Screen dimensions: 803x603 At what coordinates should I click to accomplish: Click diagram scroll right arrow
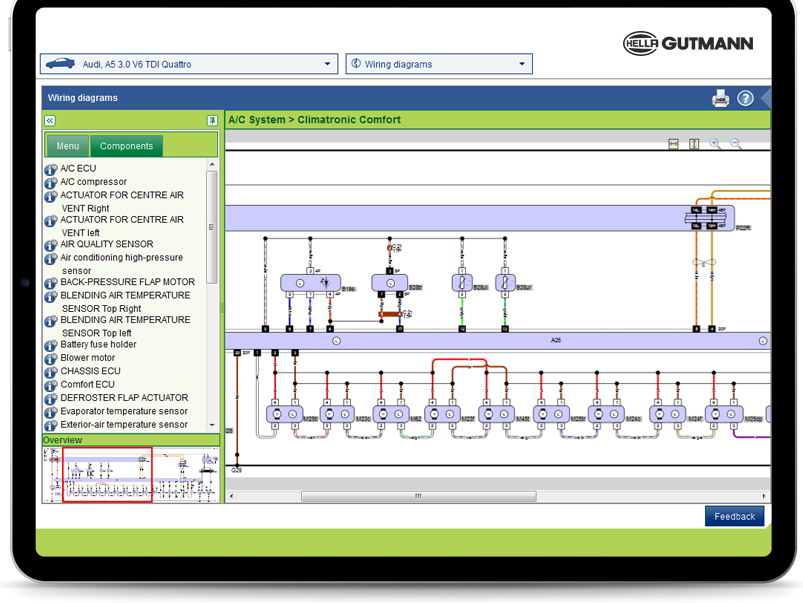pyautogui.click(x=764, y=496)
